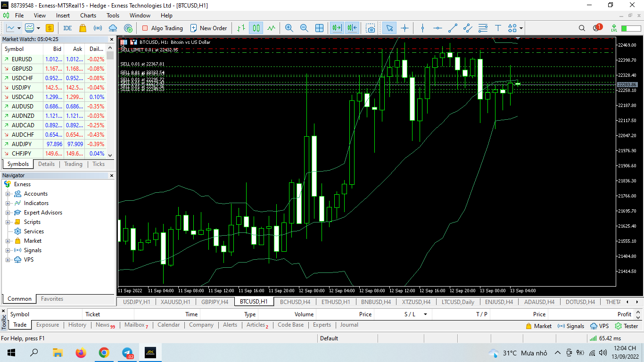Open the Market shopping bag icon
The height and width of the screenshot is (362, 644).
tap(83, 28)
